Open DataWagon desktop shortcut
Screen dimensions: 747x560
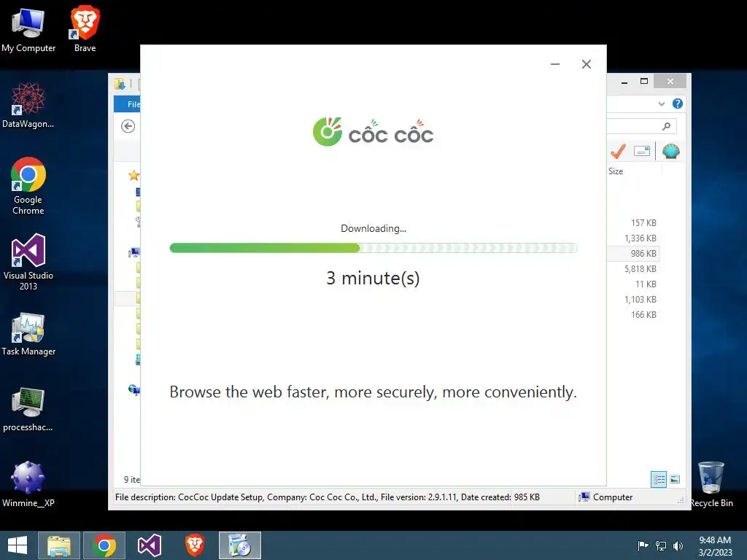28,105
